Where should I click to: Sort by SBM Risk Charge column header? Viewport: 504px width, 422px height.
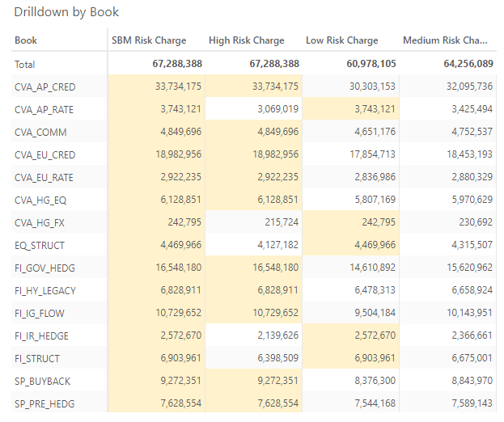tap(149, 40)
